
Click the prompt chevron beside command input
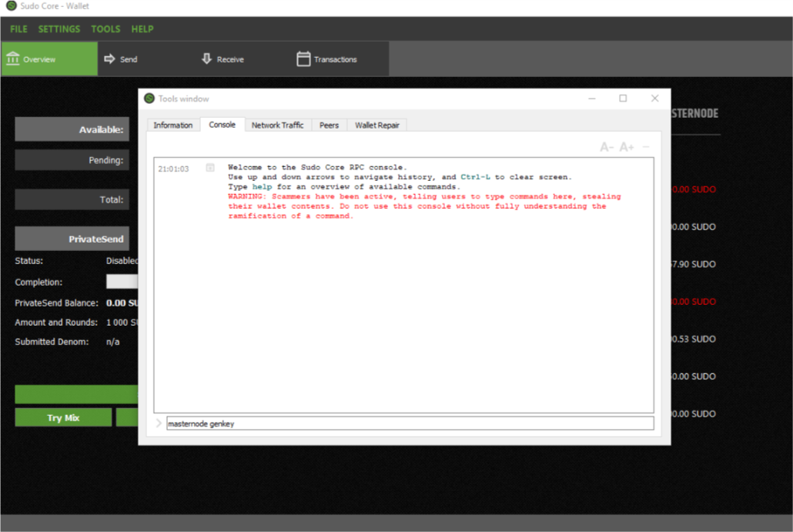pos(159,423)
